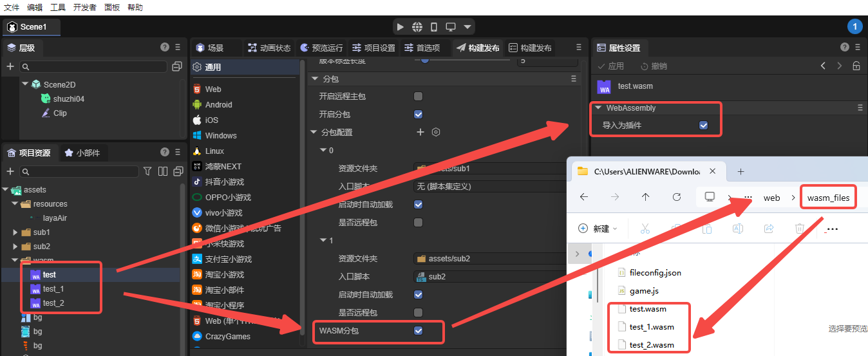The image size is (868, 356).
Task: Switch to the 项目设置 tab
Action: tap(373, 48)
